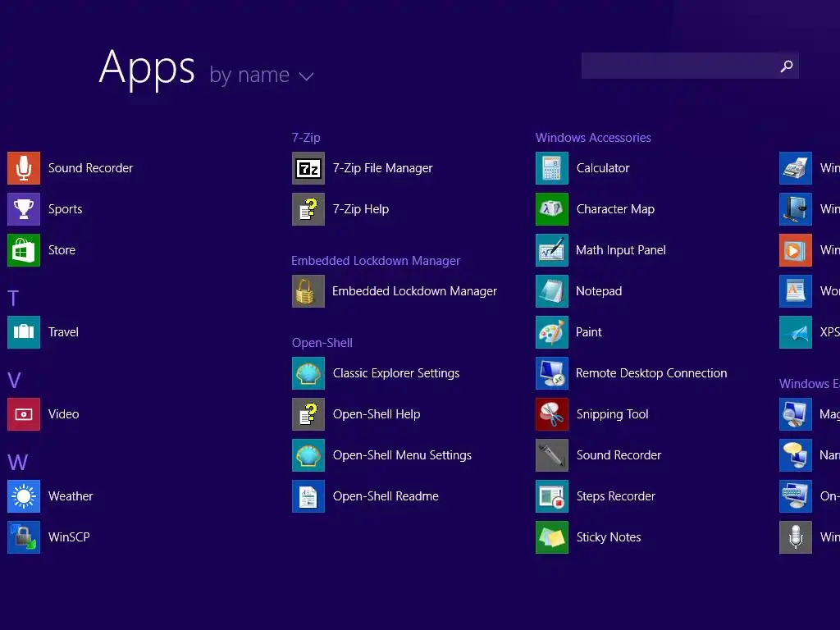Click the 'Snipping Tool' label
Image resolution: width=840 pixels, height=630 pixels.
612,414
